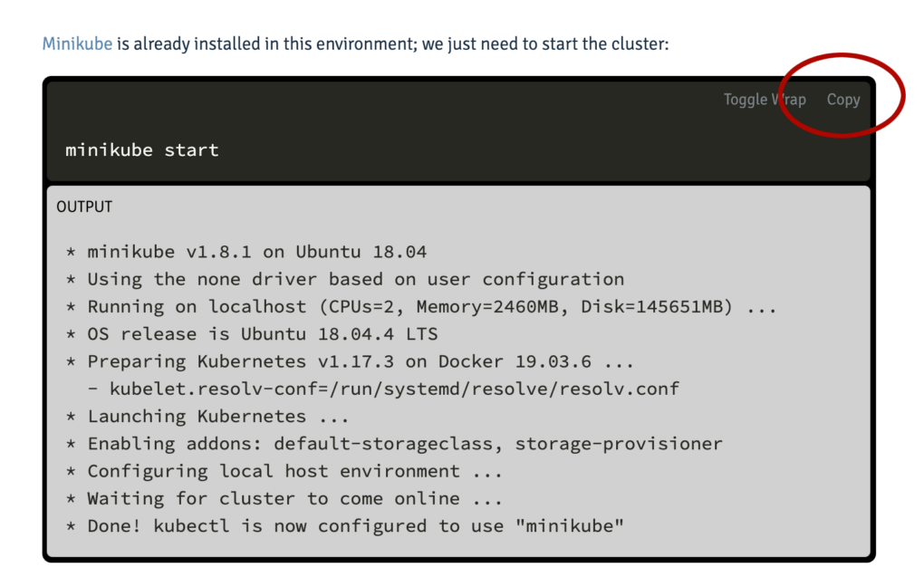
Task: Click the OUTPUT label
Action: click(84, 207)
